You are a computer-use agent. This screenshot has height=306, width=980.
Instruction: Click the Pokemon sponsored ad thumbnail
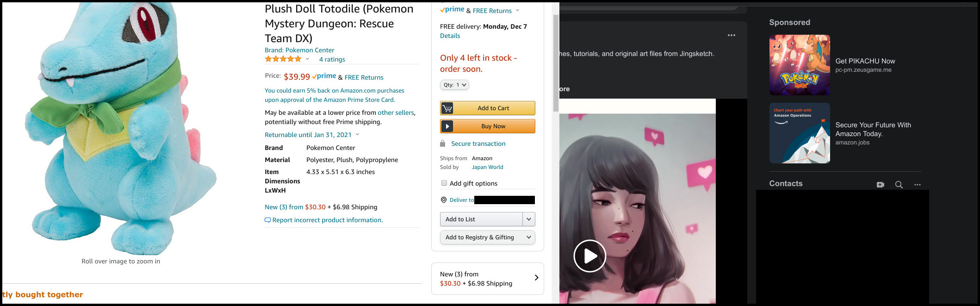pyautogui.click(x=800, y=65)
